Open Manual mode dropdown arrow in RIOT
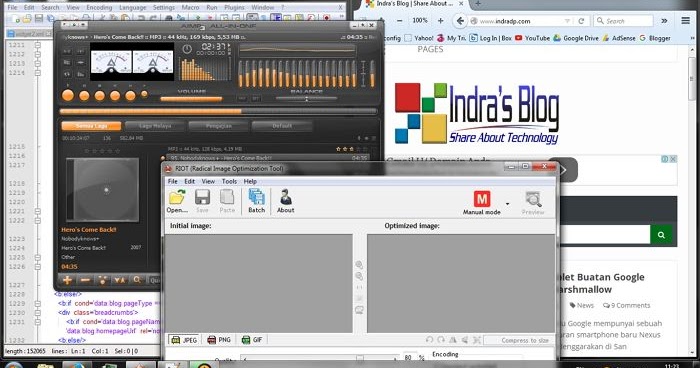 508,204
